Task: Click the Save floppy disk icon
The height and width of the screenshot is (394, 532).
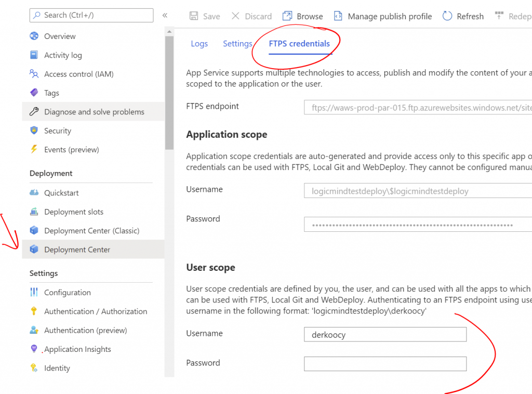Action: pyautogui.click(x=194, y=16)
